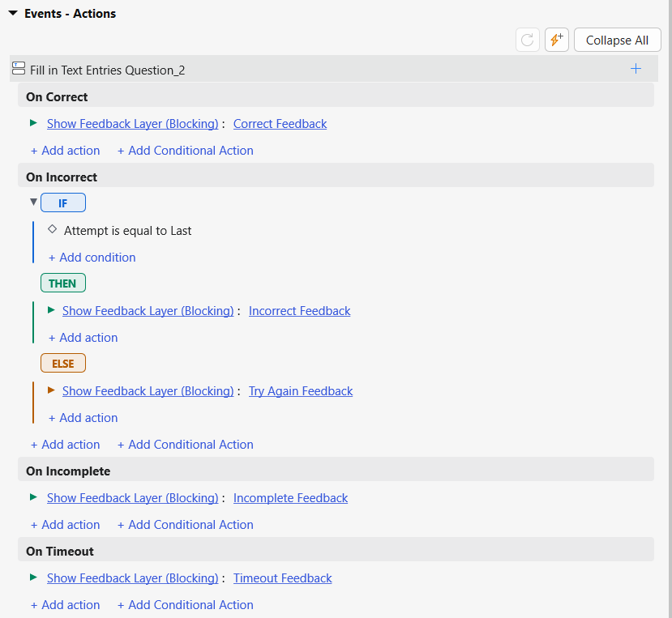Add Conditional Action under On Timeout
Image resolution: width=672 pixels, height=618 pixels.
click(x=185, y=605)
